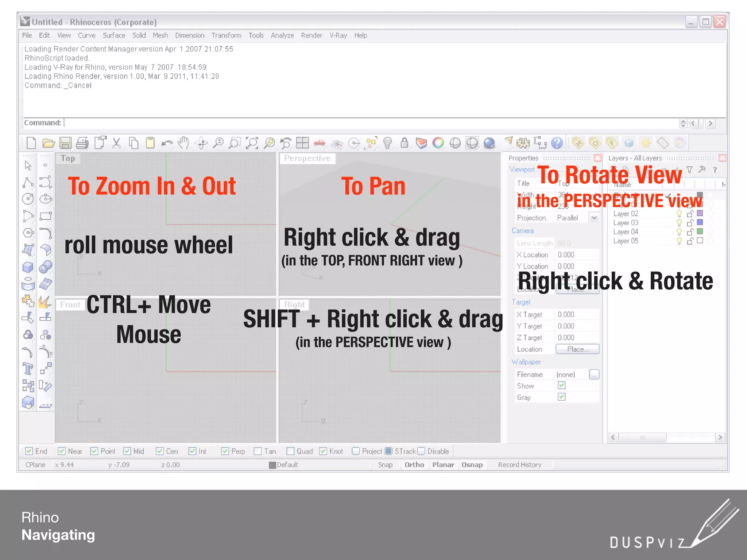The image size is (747, 560).
Task: Toggle the Mid osnap checkbox
Action: pyautogui.click(x=127, y=451)
